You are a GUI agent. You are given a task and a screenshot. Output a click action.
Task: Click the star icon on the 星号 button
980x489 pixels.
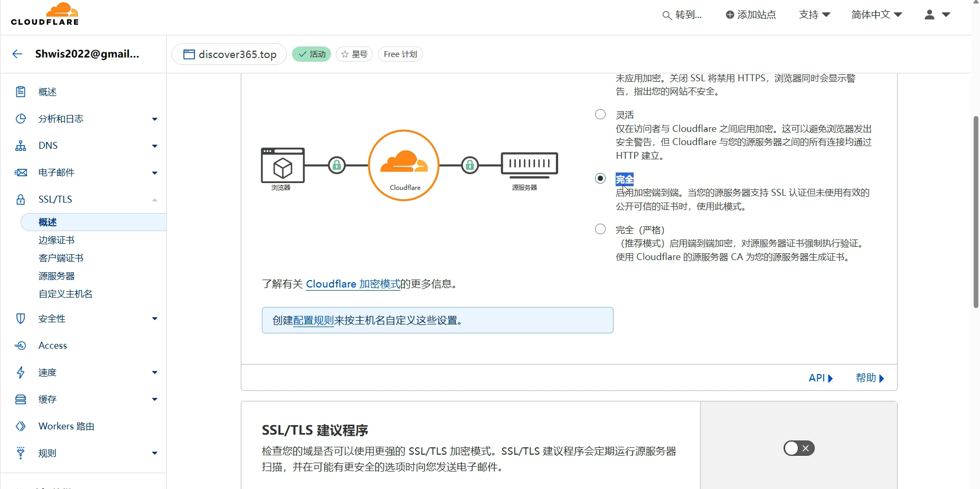345,54
